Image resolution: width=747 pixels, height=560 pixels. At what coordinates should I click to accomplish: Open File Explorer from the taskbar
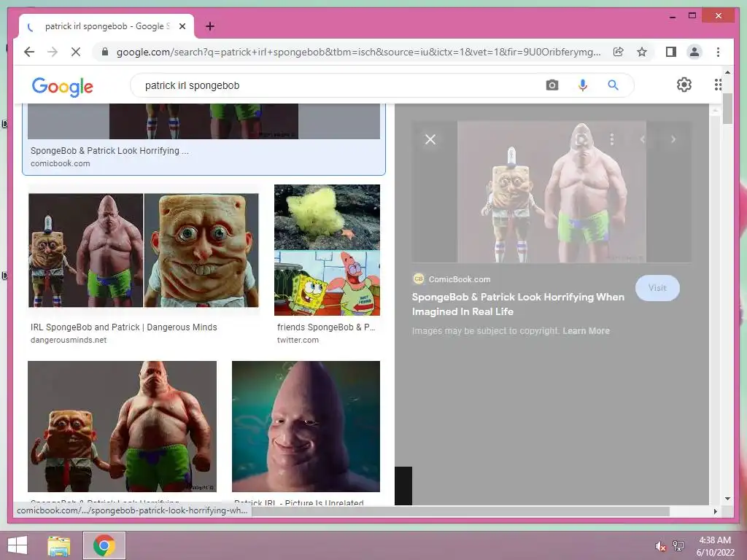[59, 545]
